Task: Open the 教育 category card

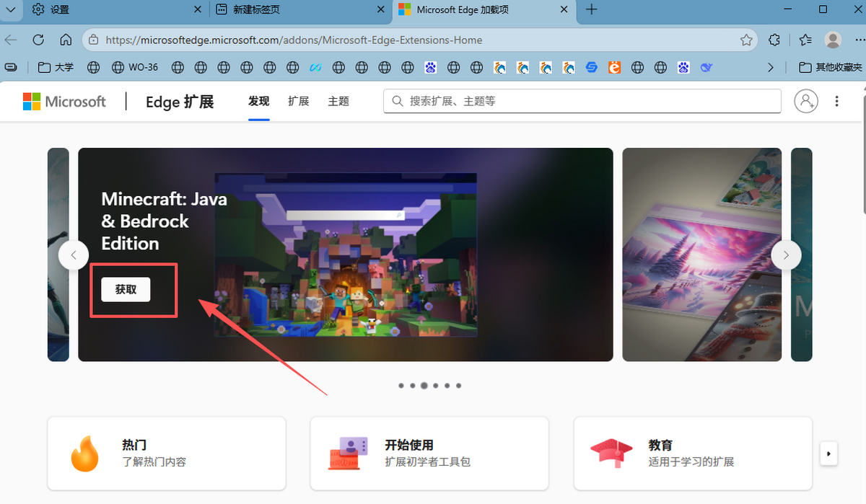Action: (693, 454)
